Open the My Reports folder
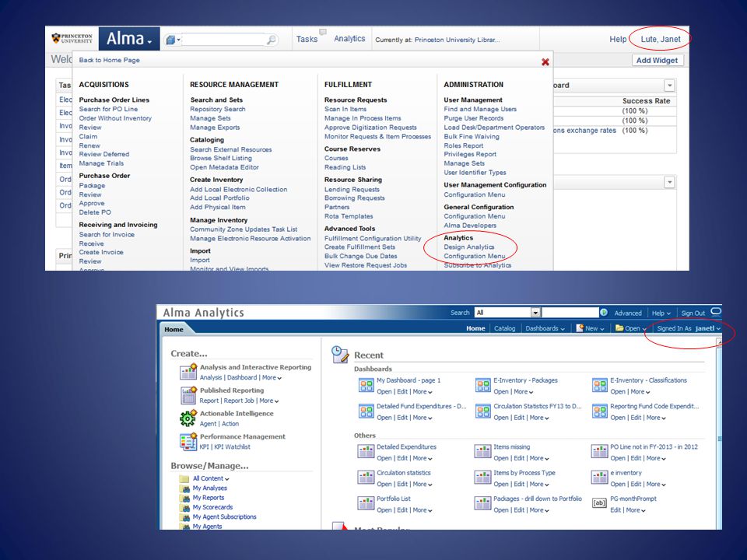The height and width of the screenshot is (560, 747). pyautogui.click(x=209, y=498)
